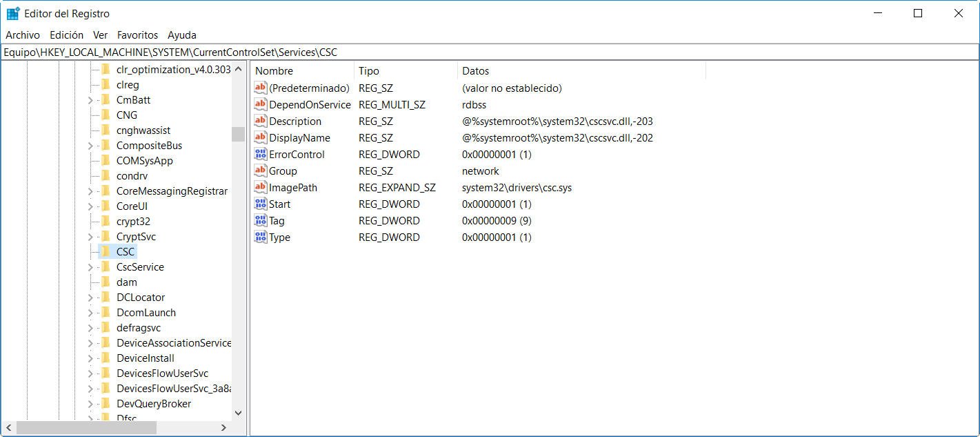Click the folder icon of CmBatt key

106,100
